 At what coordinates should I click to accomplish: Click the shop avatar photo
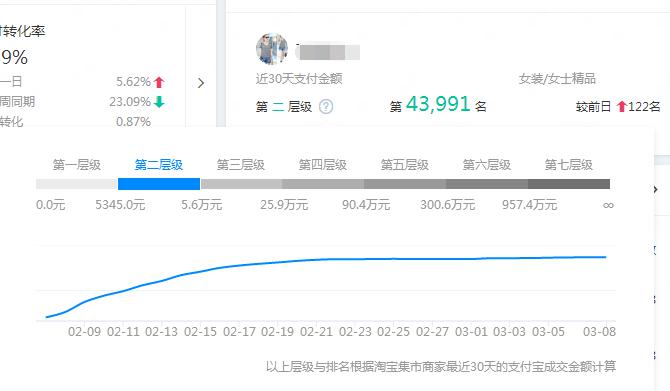click(x=272, y=49)
